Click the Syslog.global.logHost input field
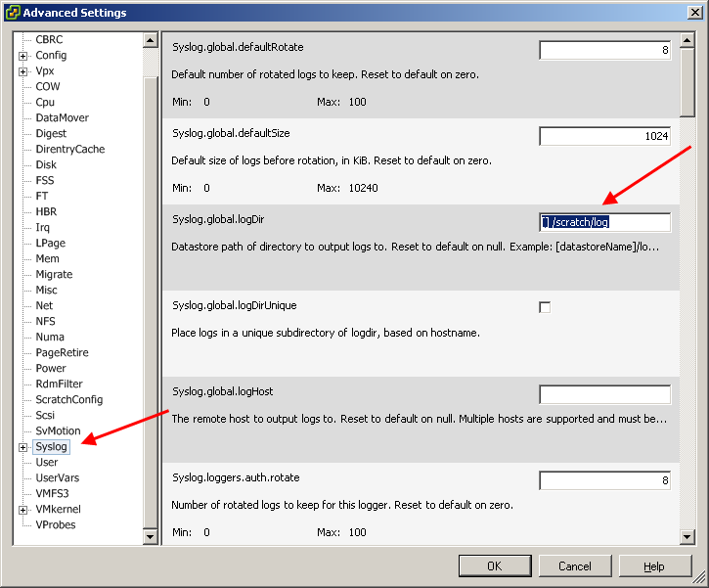Image resolution: width=709 pixels, height=588 pixels. 604,394
